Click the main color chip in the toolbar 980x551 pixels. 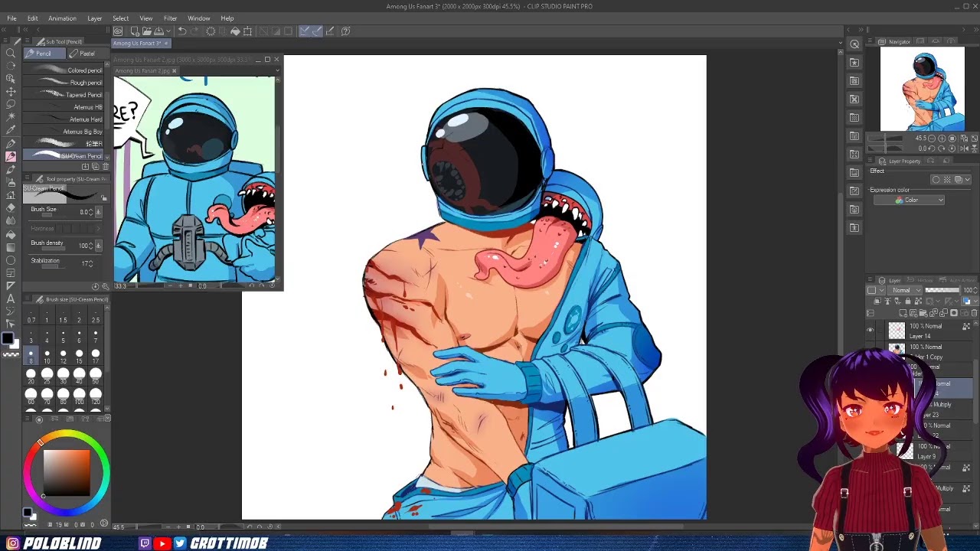click(7, 338)
